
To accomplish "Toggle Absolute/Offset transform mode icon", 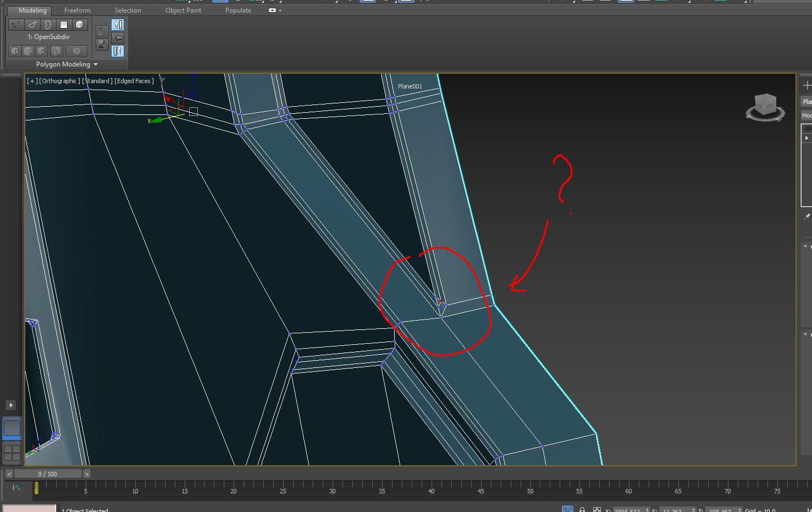I will coord(597,510).
